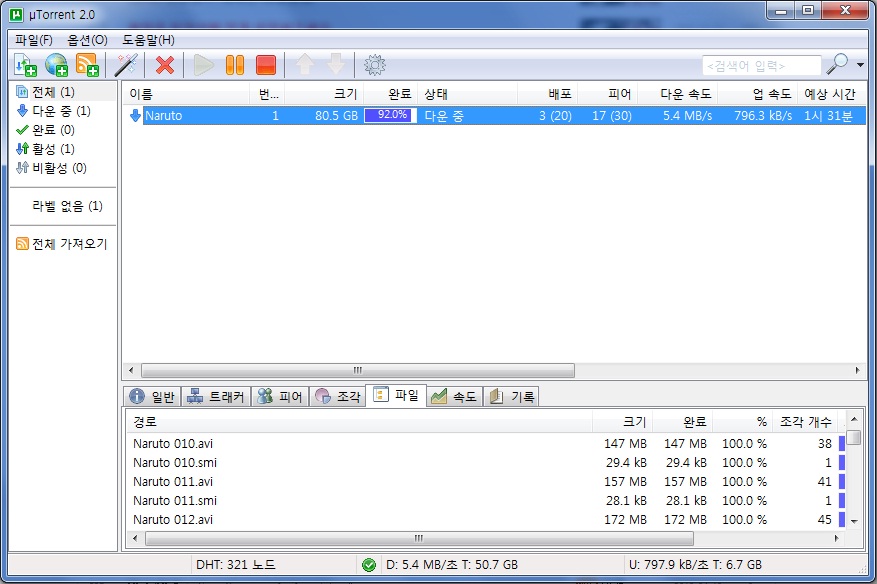
Task: Switch to the 피어 tab
Action: 280,397
